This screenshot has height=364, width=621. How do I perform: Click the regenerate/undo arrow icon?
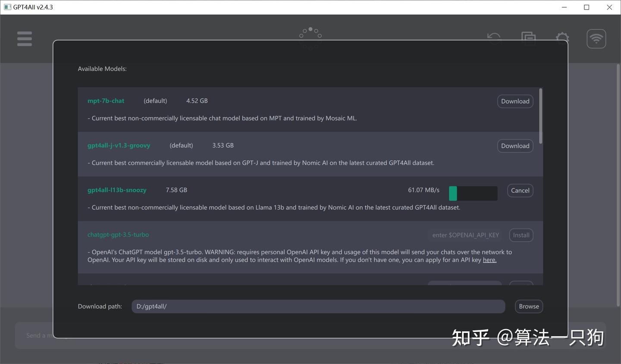point(493,38)
